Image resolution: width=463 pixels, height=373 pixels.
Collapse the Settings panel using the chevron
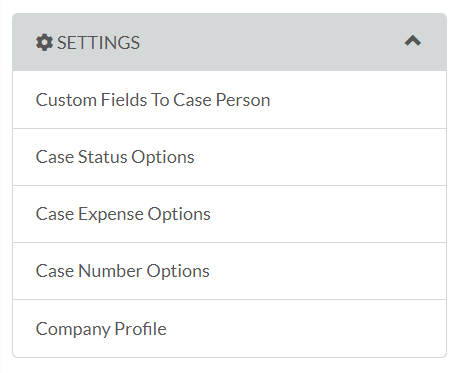coord(413,41)
